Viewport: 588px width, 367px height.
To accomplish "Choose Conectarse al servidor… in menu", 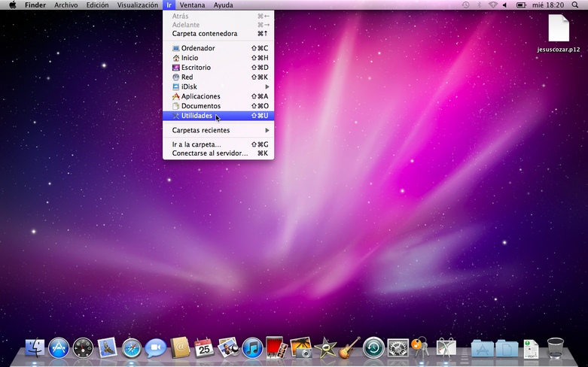I will point(218,153).
